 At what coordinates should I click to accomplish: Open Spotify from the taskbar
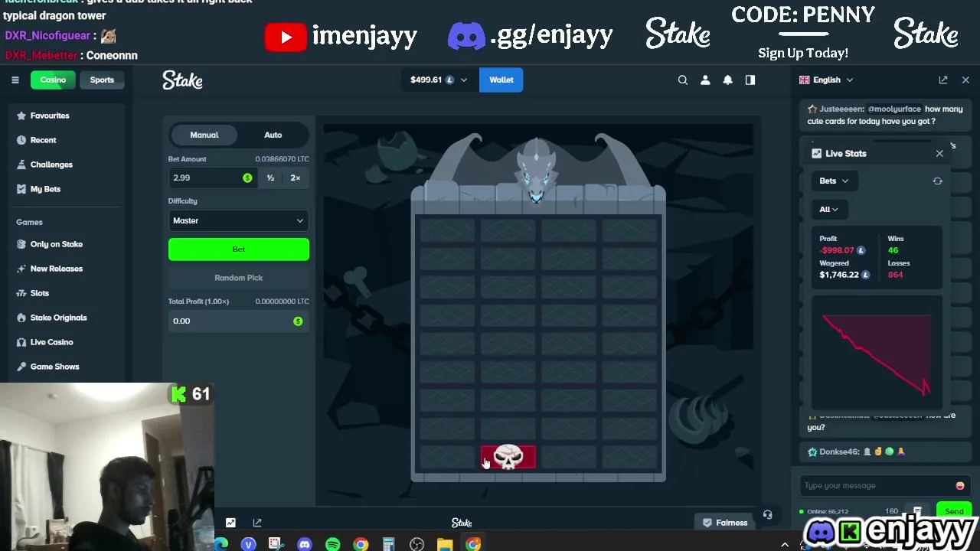(332, 544)
